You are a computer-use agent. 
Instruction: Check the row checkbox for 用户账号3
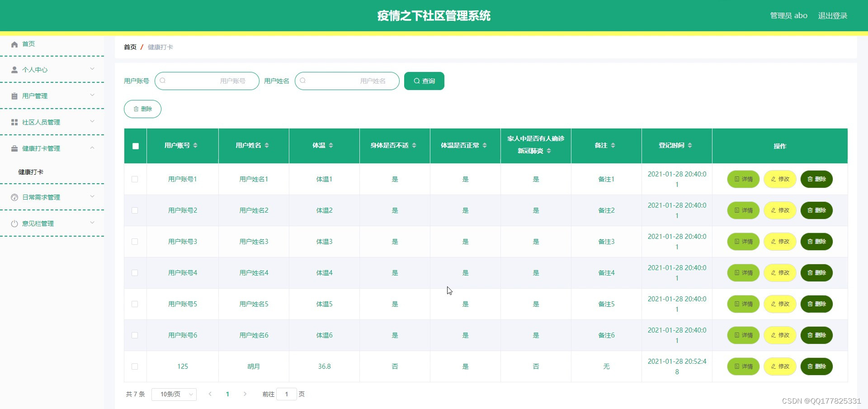pyautogui.click(x=135, y=242)
